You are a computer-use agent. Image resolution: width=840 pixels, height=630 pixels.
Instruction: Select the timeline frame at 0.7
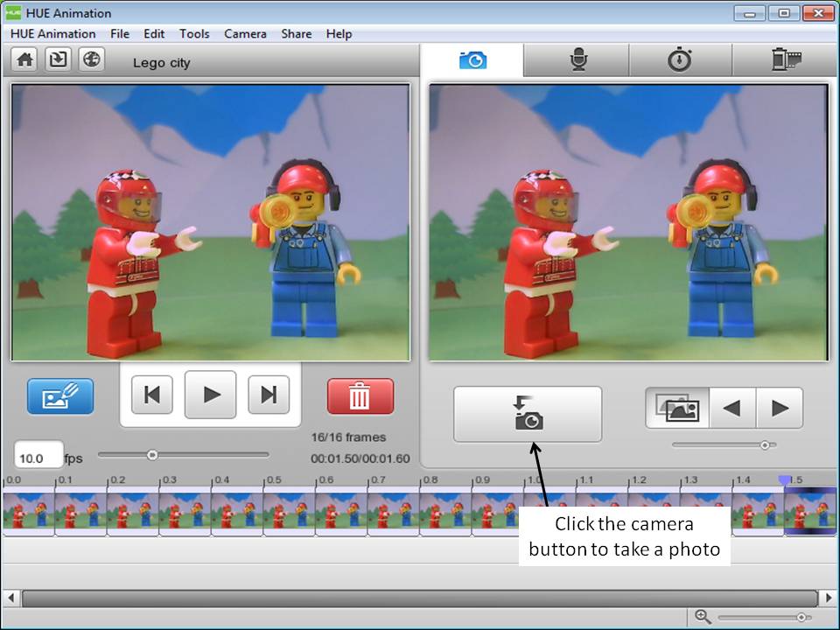[395, 514]
